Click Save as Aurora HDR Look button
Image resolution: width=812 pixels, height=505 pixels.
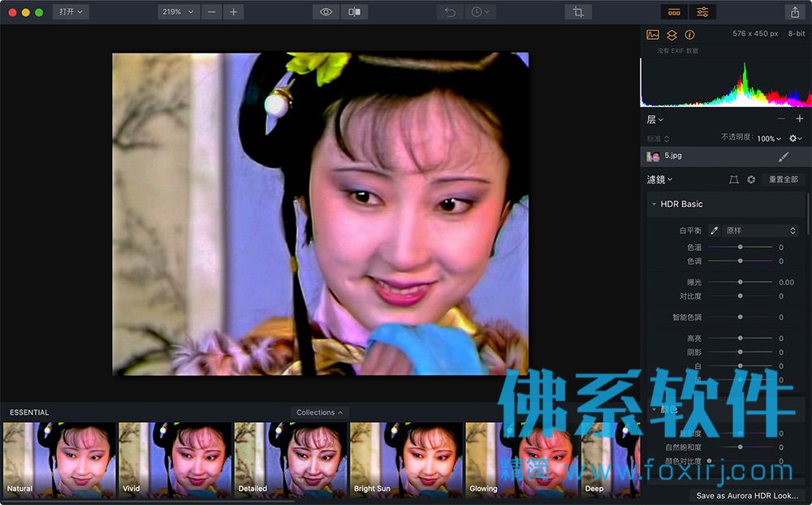click(x=747, y=496)
